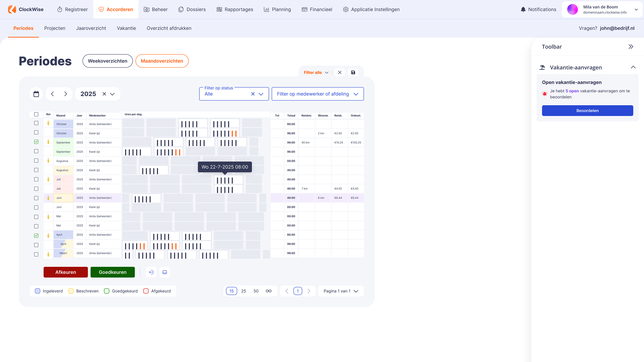Click the calendar icon beside the year selector

coord(36,94)
